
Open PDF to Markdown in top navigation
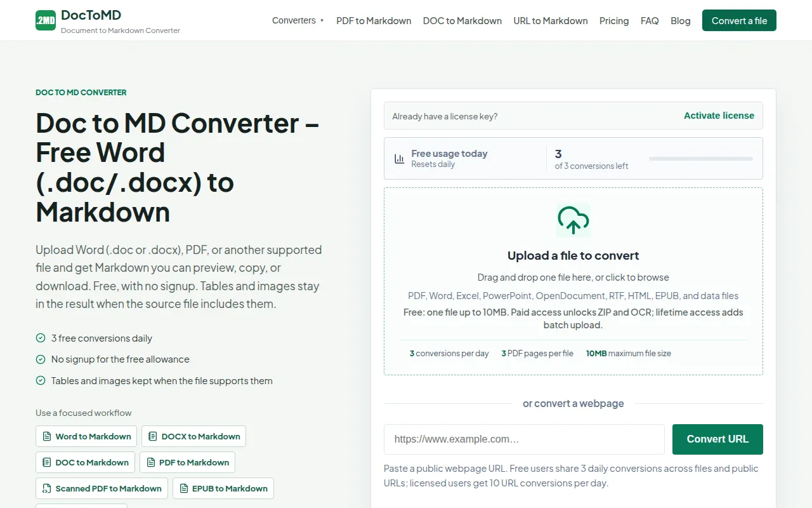coord(374,20)
